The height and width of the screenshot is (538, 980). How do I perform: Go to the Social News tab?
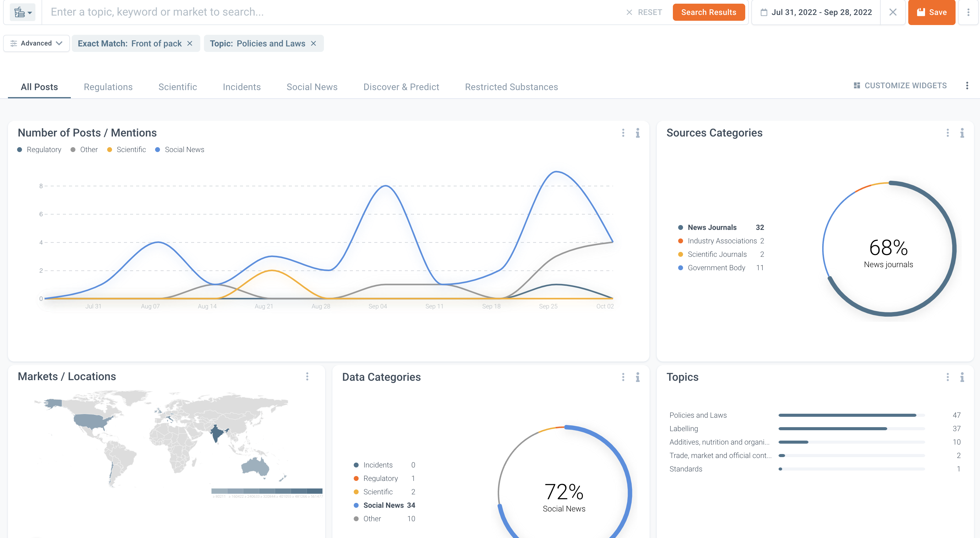click(312, 87)
